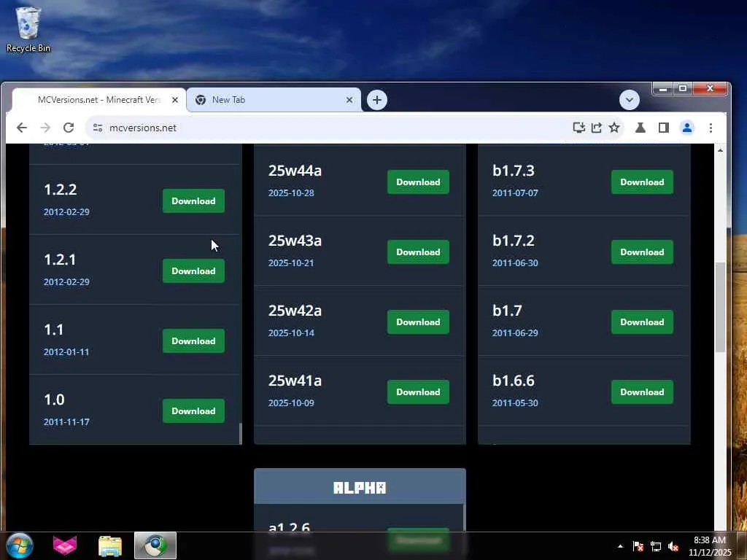Share this page icon
This screenshot has height=560, width=747.
597,128
